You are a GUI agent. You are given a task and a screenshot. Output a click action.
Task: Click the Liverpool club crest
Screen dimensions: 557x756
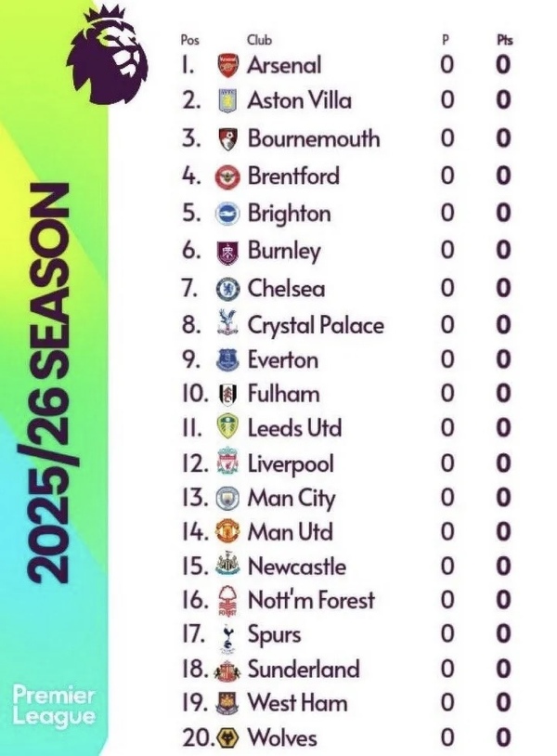[227, 463]
